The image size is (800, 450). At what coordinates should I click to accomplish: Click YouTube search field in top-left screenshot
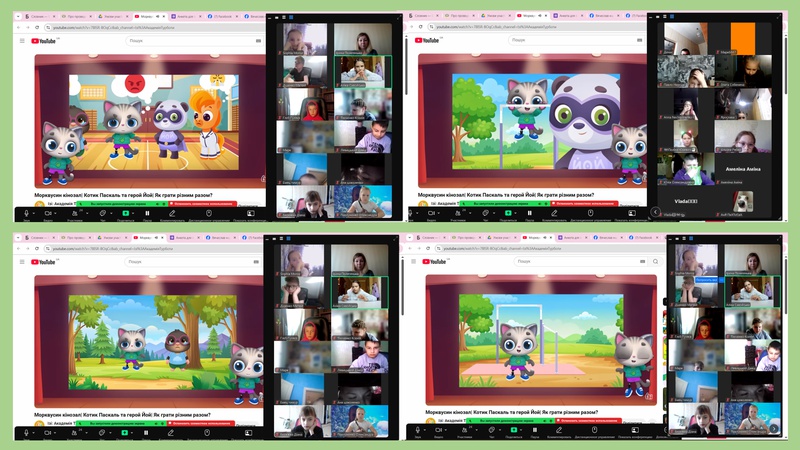point(195,41)
